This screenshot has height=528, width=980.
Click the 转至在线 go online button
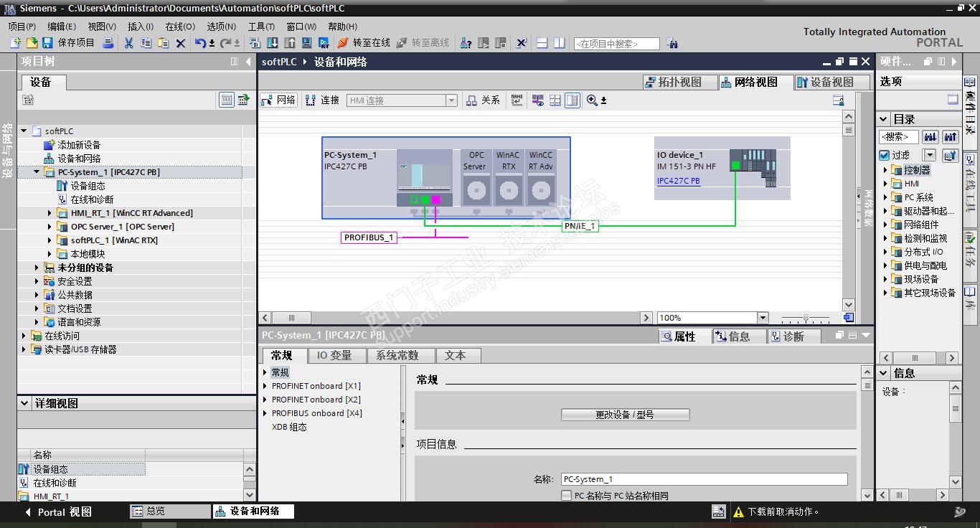click(x=364, y=43)
